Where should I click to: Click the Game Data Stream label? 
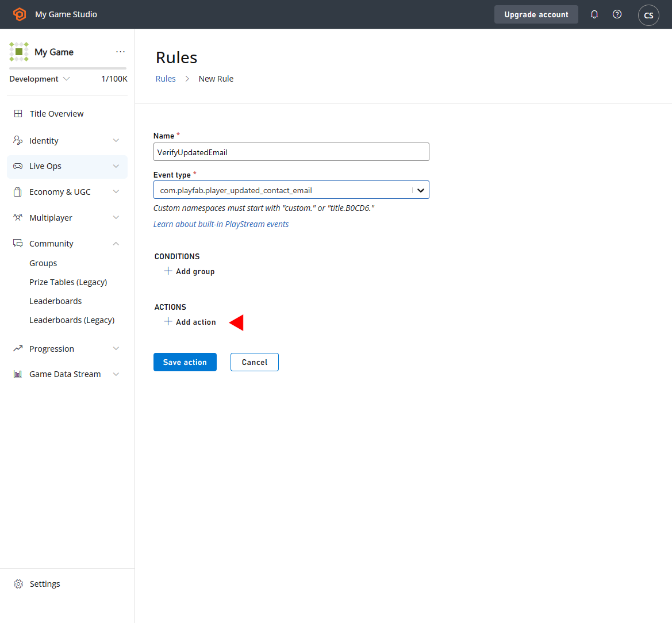[x=65, y=374]
